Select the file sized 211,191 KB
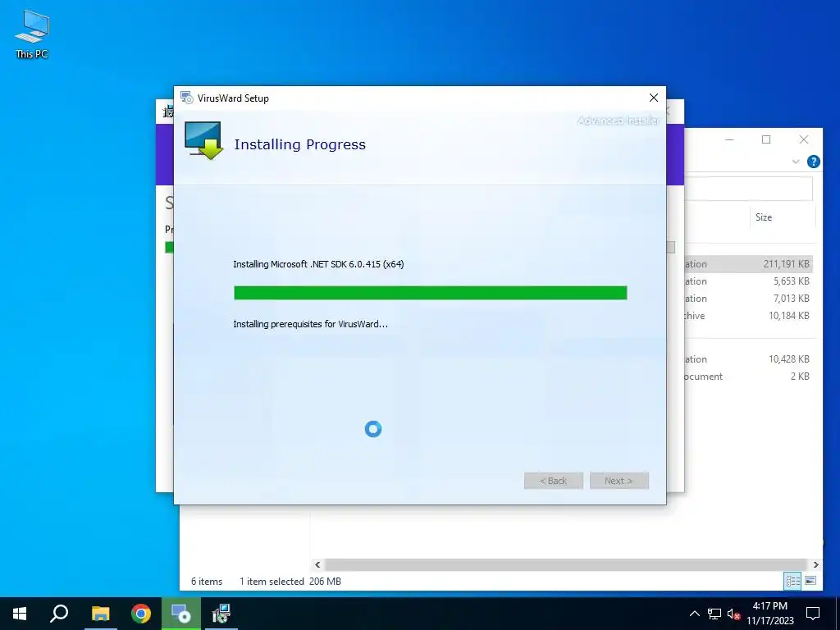The image size is (840, 630). point(748,264)
